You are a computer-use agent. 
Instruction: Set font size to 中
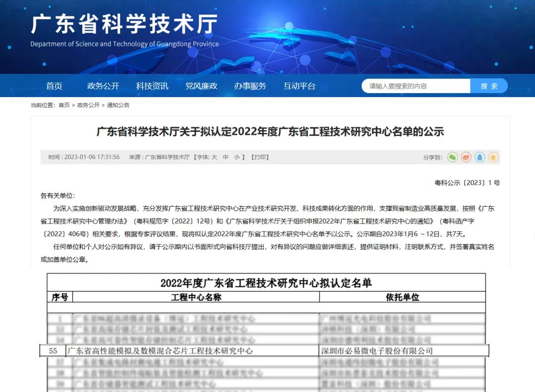pyautogui.click(x=225, y=157)
